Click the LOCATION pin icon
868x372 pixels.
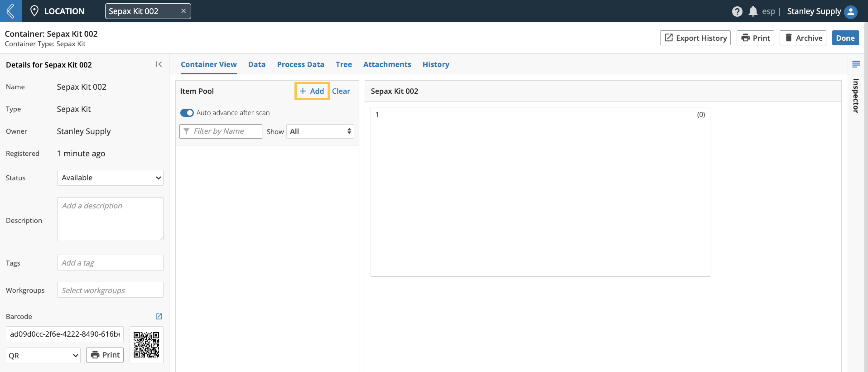[34, 11]
